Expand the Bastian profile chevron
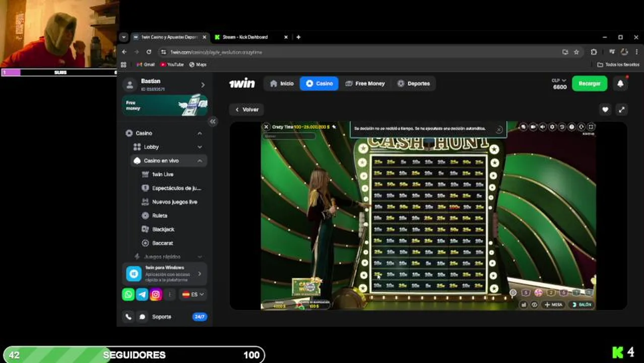 (203, 85)
